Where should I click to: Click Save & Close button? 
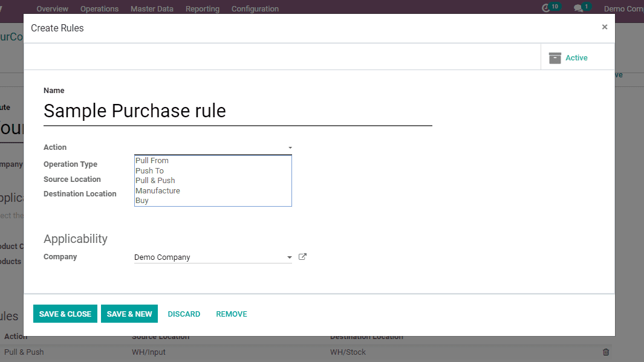tap(65, 314)
